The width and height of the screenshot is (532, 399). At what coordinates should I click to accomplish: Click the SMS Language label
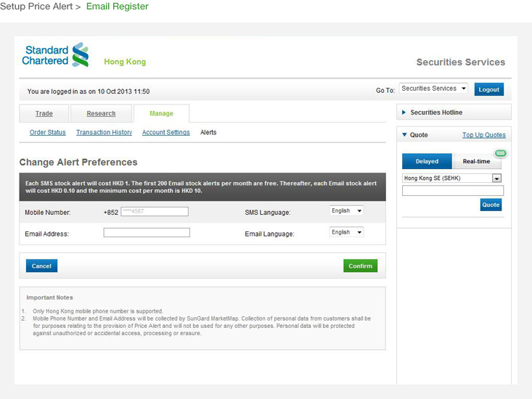pos(268,213)
